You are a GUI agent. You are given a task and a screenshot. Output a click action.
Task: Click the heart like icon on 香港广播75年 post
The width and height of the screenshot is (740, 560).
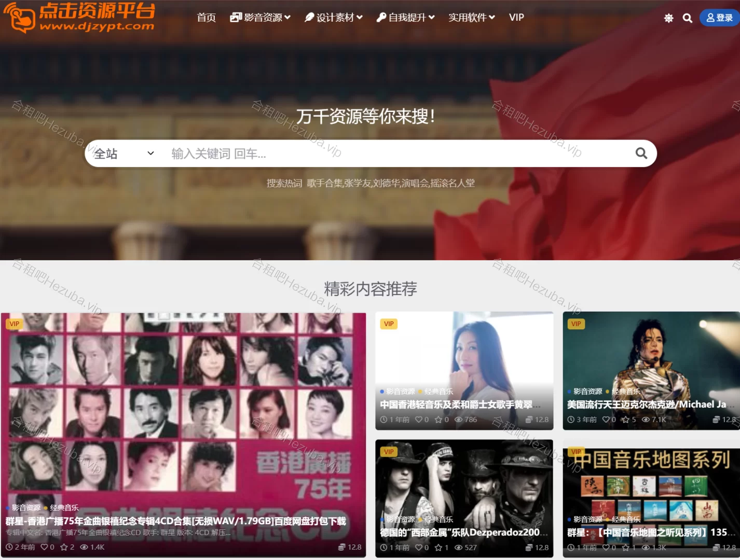click(44, 547)
